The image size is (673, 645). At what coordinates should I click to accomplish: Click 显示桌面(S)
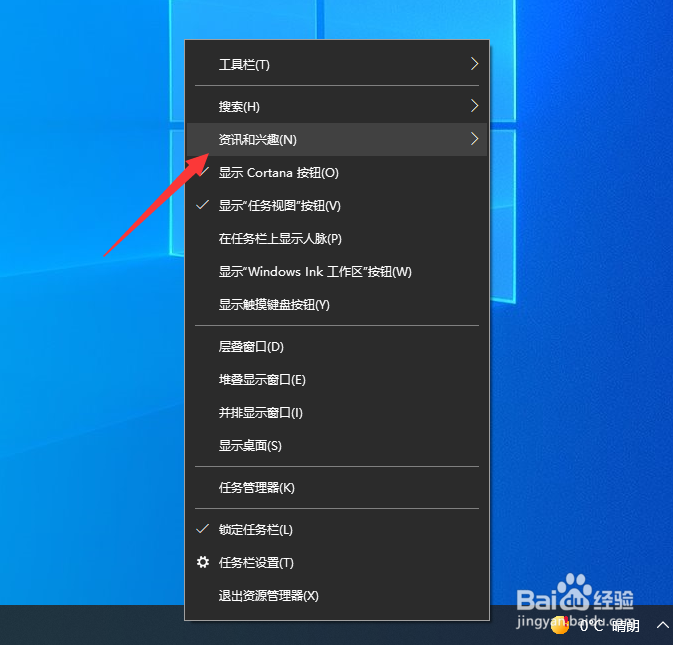pyautogui.click(x=336, y=445)
